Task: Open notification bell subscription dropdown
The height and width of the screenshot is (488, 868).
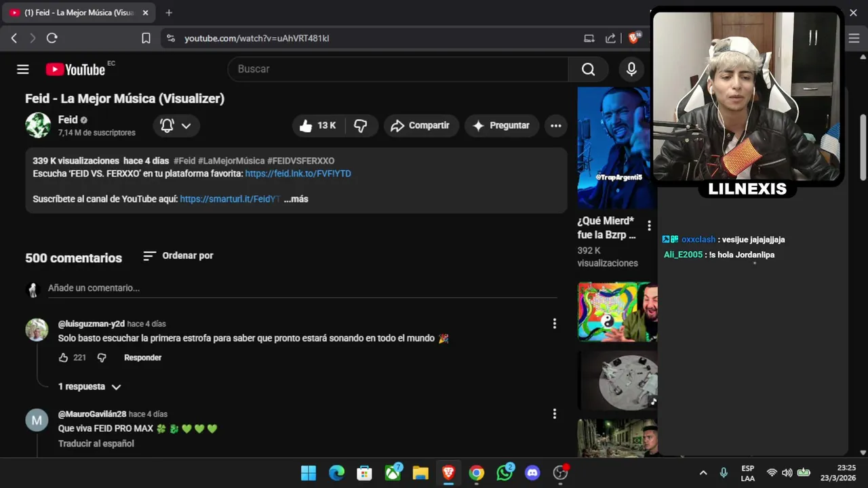Action: click(176, 125)
